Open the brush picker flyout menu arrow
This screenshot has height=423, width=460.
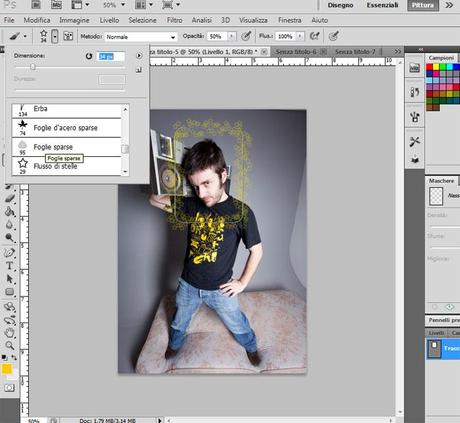(139, 56)
